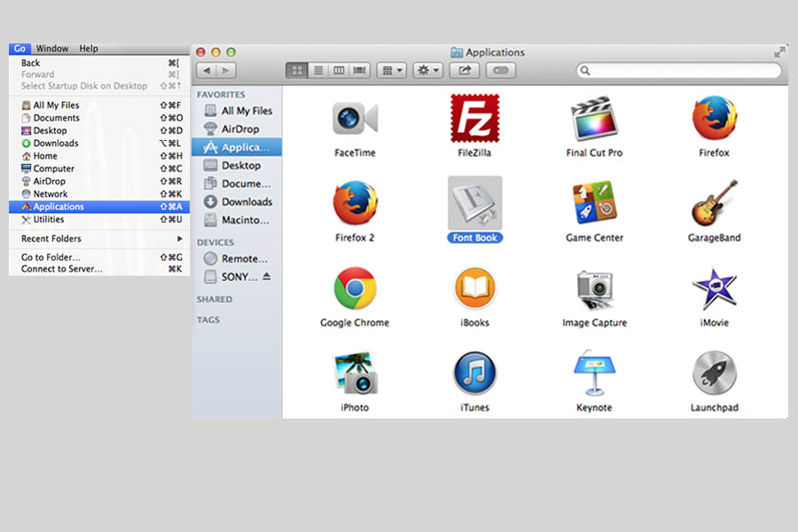The image size is (798, 532).
Task: Open the Window menu
Action: coord(52,49)
